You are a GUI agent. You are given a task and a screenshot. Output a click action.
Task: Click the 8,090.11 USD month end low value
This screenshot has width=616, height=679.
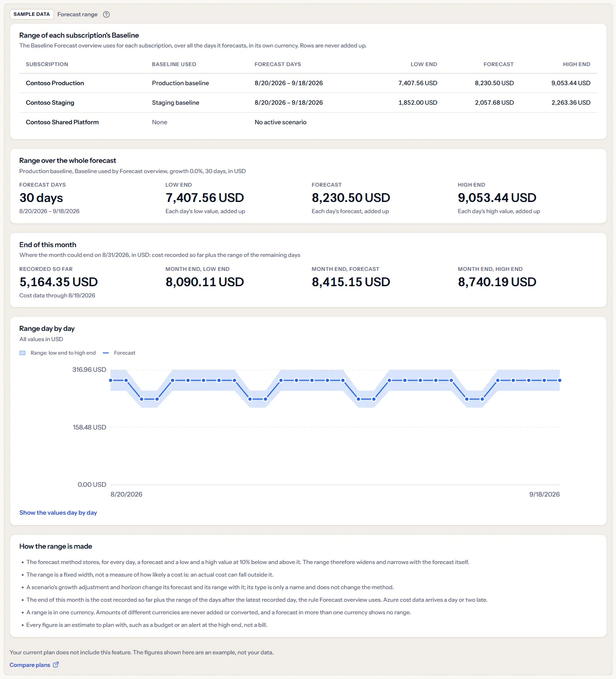click(x=205, y=282)
